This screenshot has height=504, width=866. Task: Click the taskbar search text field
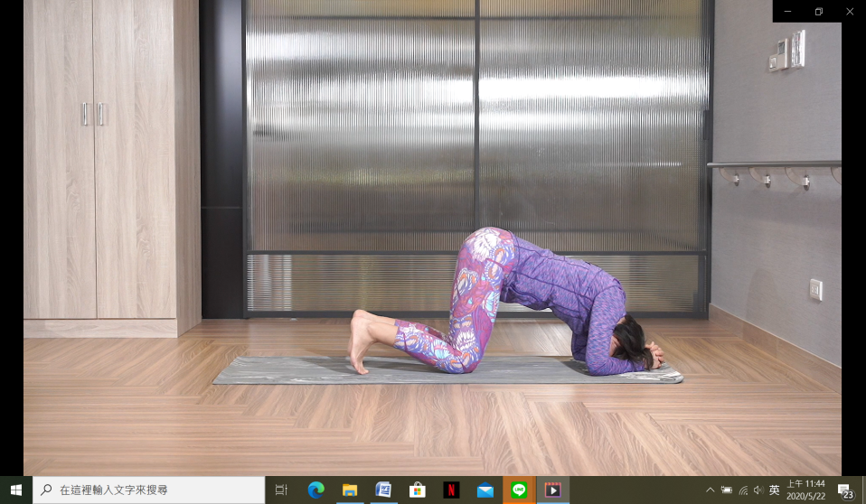point(148,490)
